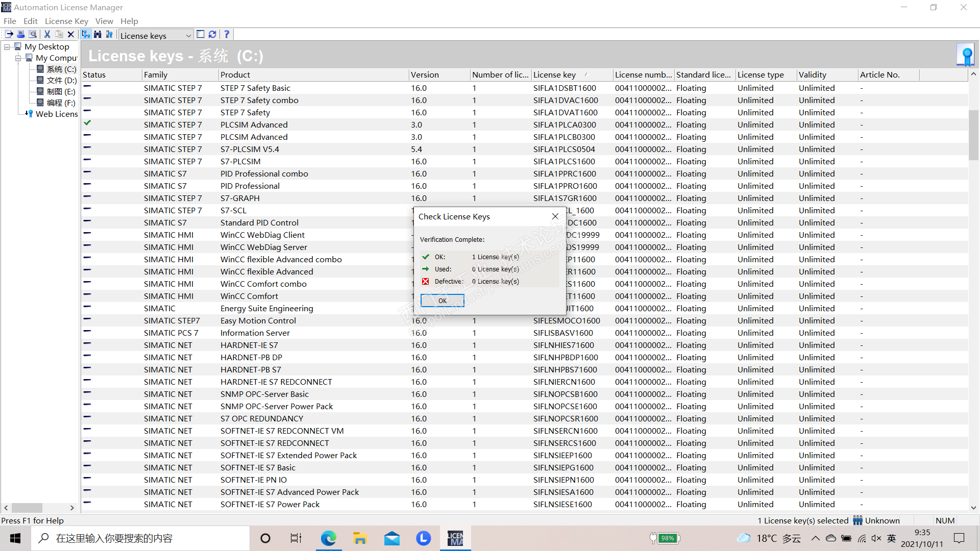This screenshot has width=980, height=551.
Task: Collapse the My Computer tree node
Action: [18, 58]
